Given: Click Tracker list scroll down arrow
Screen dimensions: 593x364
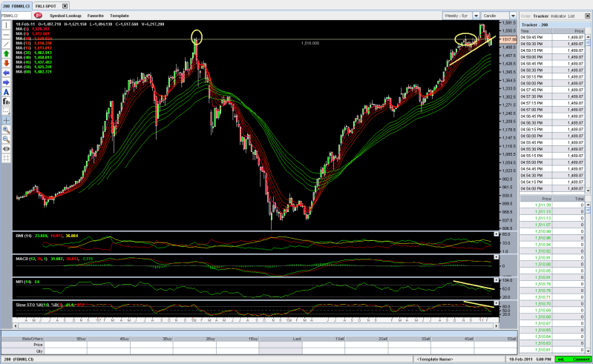Looking at the screenshot, I should click(588, 191).
